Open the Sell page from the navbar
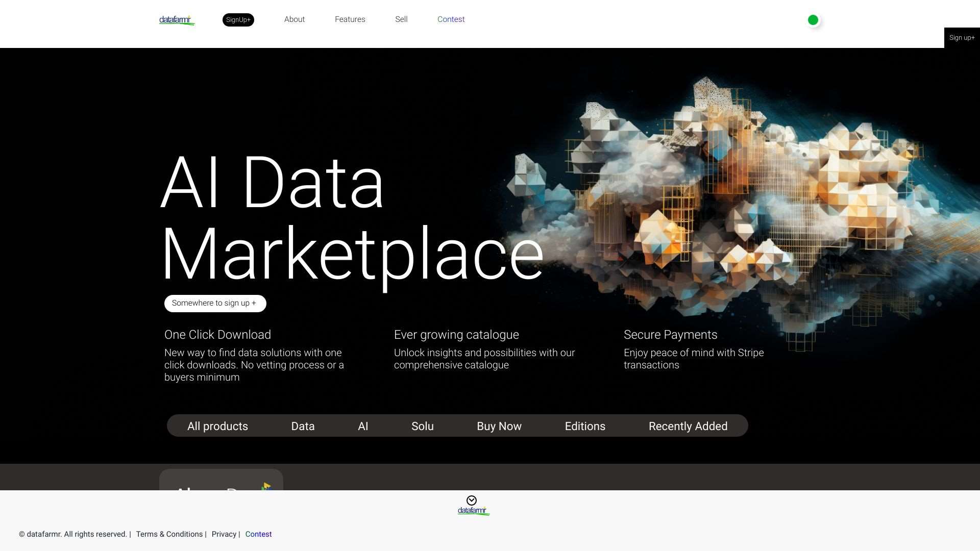This screenshot has width=980, height=551. [401, 19]
